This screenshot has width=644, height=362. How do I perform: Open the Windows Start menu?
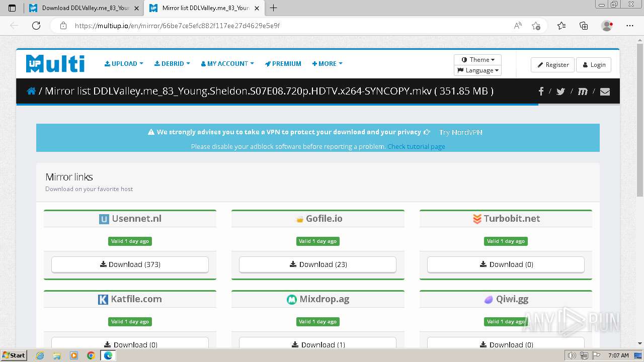(14, 355)
